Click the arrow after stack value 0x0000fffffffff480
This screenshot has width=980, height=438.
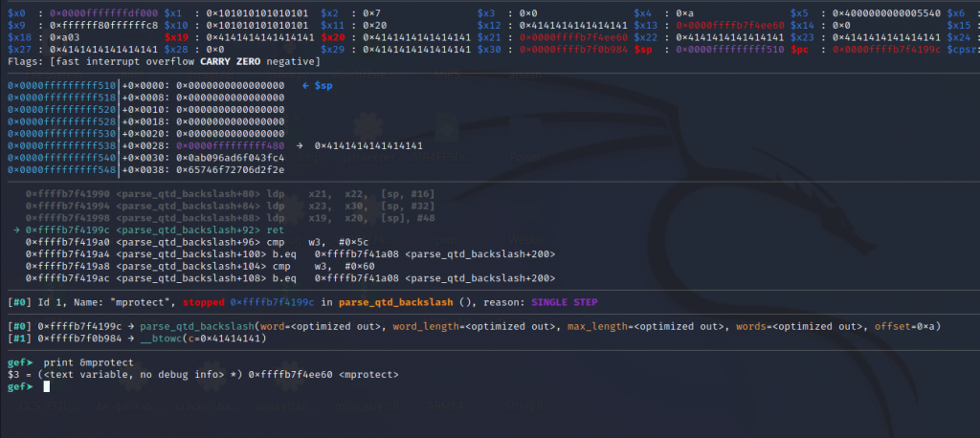301,145
